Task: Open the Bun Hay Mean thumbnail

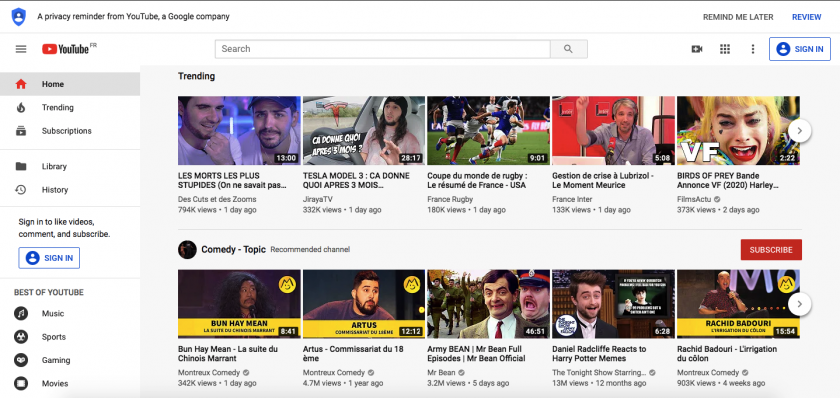Action: coord(239,304)
